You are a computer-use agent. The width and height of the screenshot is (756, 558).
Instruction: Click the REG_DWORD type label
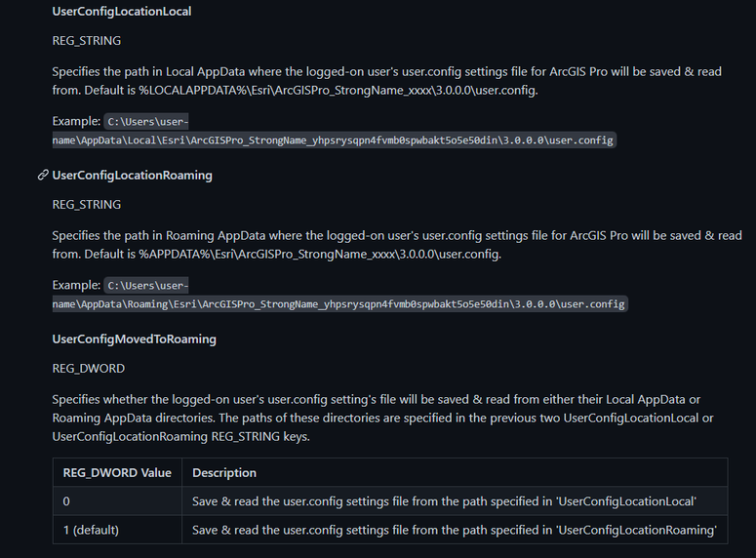point(89,369)
